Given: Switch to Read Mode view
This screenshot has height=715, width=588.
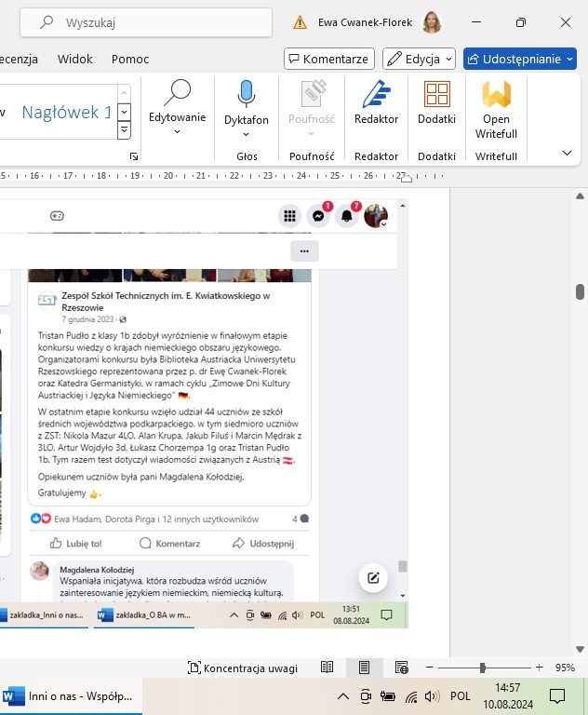Looking at the screenshot, I should (327, 668).
